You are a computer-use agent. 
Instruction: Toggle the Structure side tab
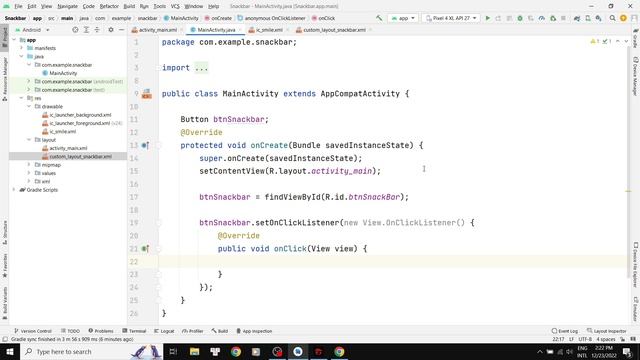(x=4, y=233)
